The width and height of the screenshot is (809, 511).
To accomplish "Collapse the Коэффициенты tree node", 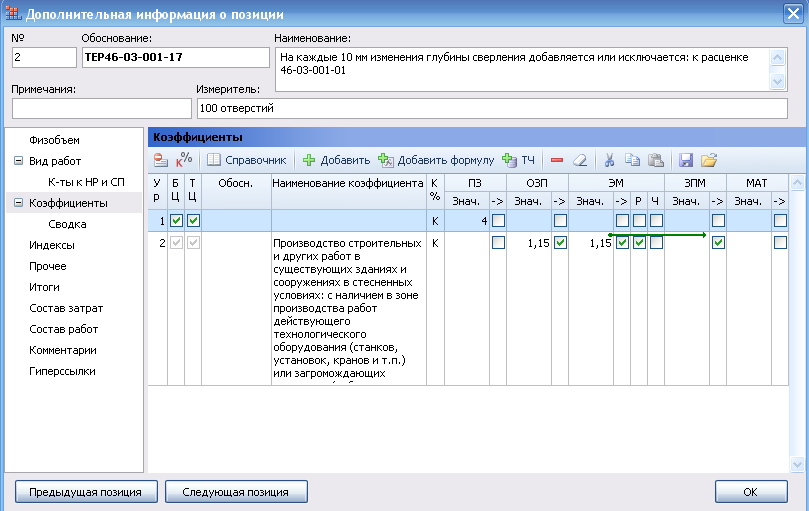I will click(18, 203).
